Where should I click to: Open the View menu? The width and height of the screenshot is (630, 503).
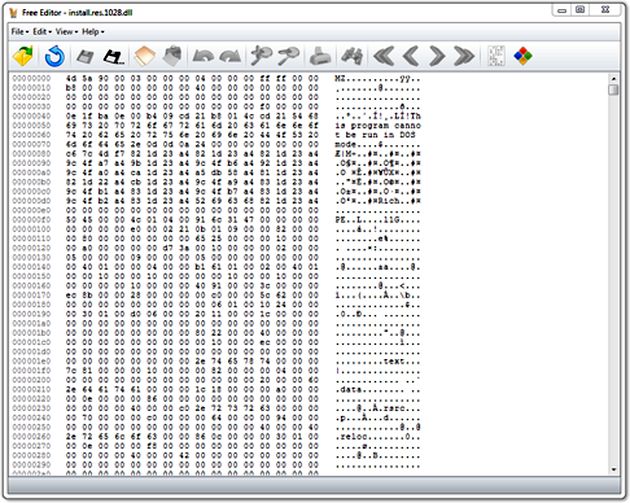point(67,32)
